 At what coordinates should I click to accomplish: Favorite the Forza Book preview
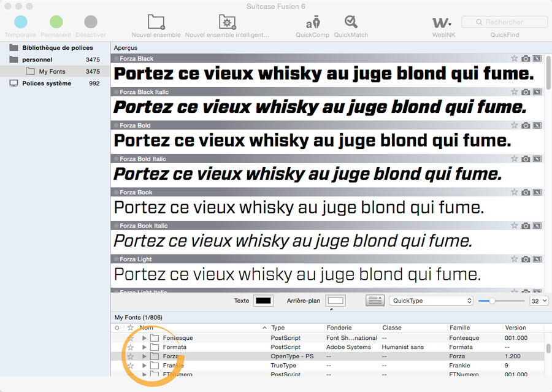tap(515, 192)
